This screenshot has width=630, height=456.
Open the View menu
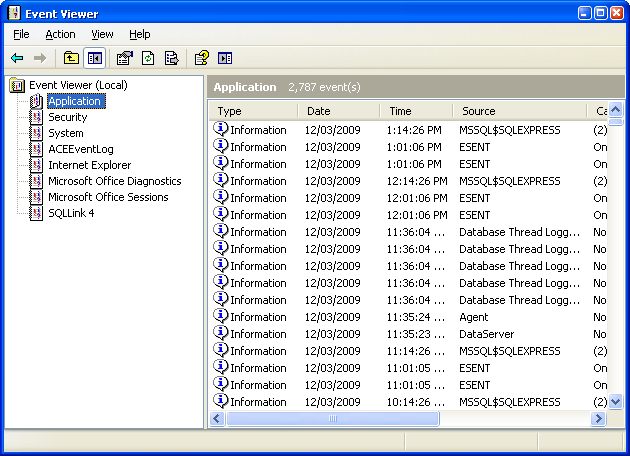point(102,35)
